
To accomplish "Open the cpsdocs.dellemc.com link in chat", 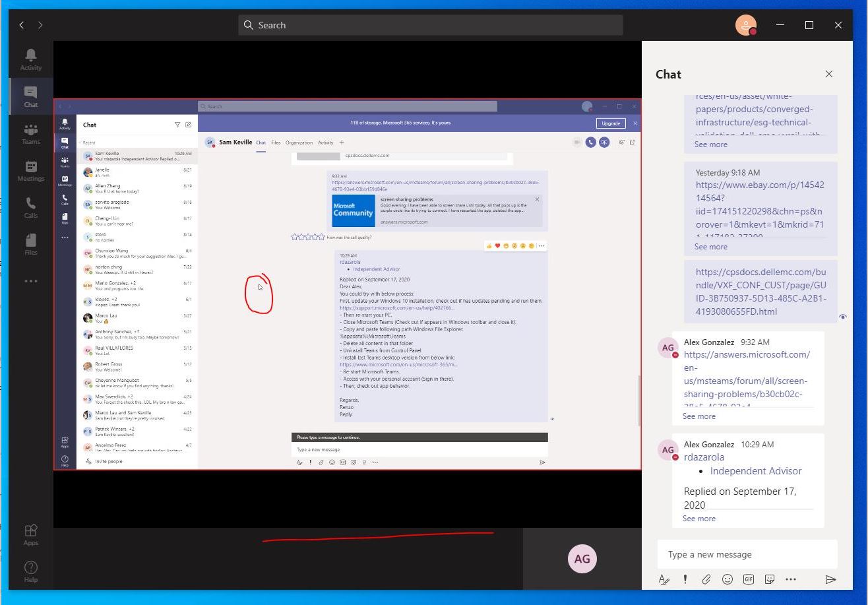I will (x=760, y=292).
